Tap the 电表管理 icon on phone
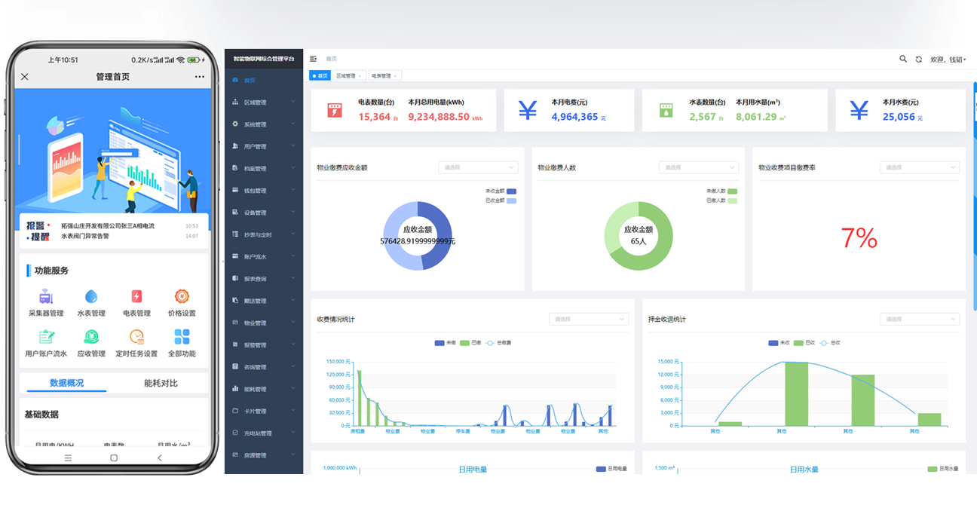The image size is (980, 505). pyautogui.click(x=136, y=296)
